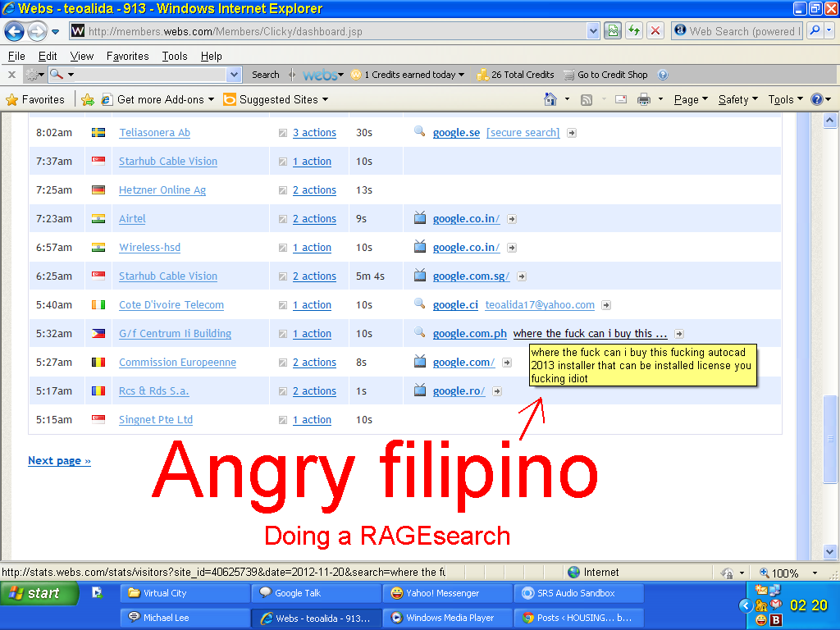This screenshot has width=840, height=630.
Task: Expand hidden system tray icons arrow
Action: pos(745,606)
